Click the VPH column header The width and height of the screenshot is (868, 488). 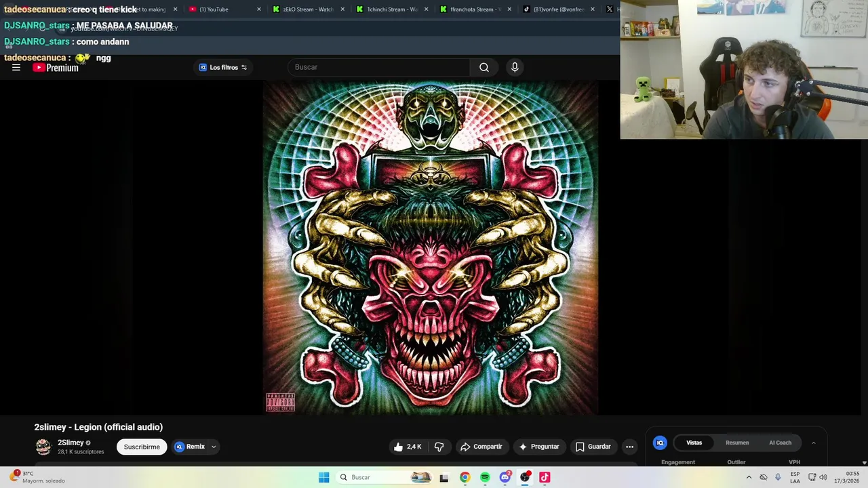(x=794, y=462)
